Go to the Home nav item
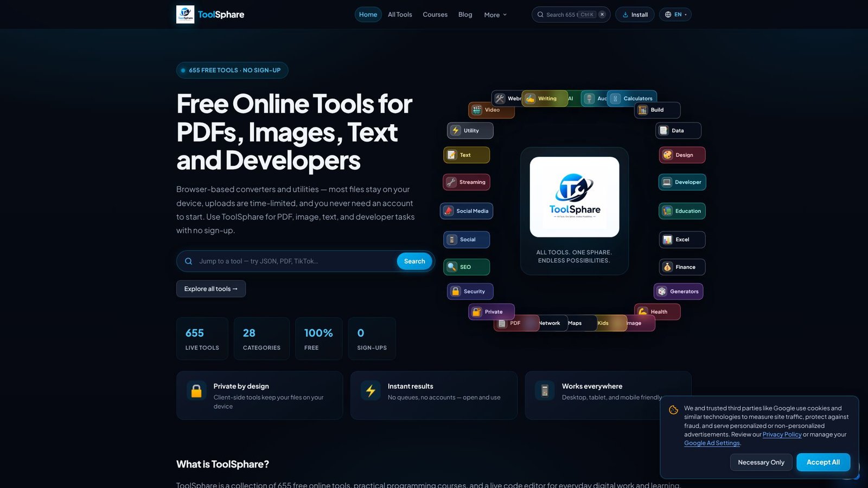Viewport: 868px width, 488px height. click(368, 15)
